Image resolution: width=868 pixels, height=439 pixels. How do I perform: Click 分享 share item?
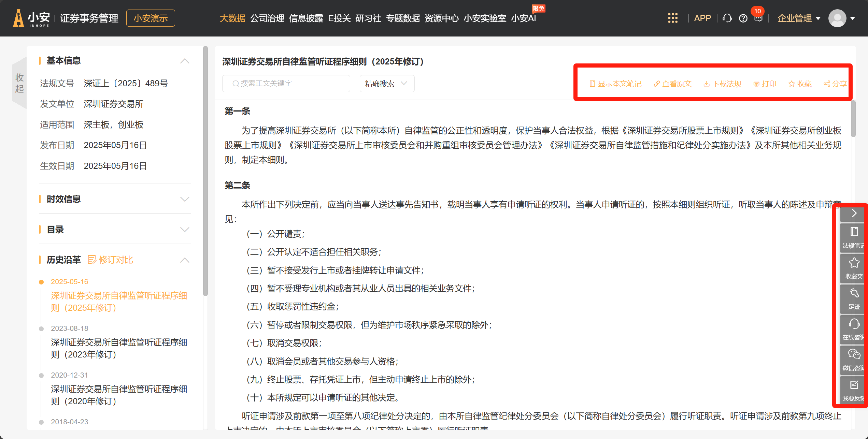835,84
